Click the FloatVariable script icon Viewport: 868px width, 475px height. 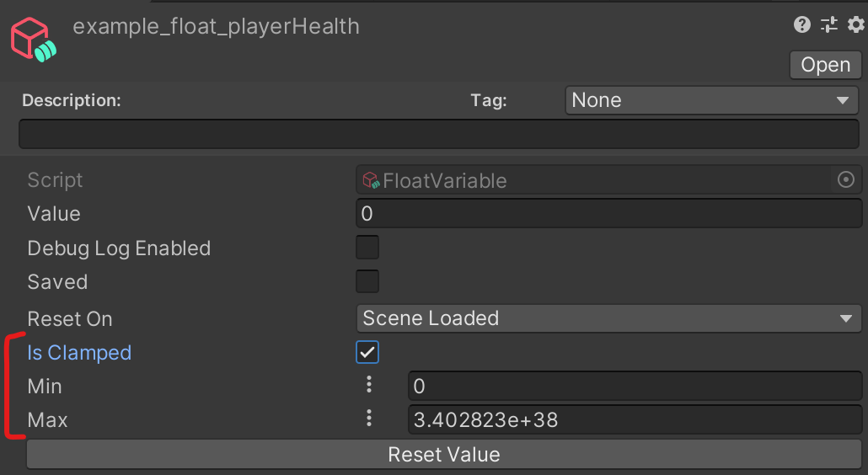(x=371, y=180)
